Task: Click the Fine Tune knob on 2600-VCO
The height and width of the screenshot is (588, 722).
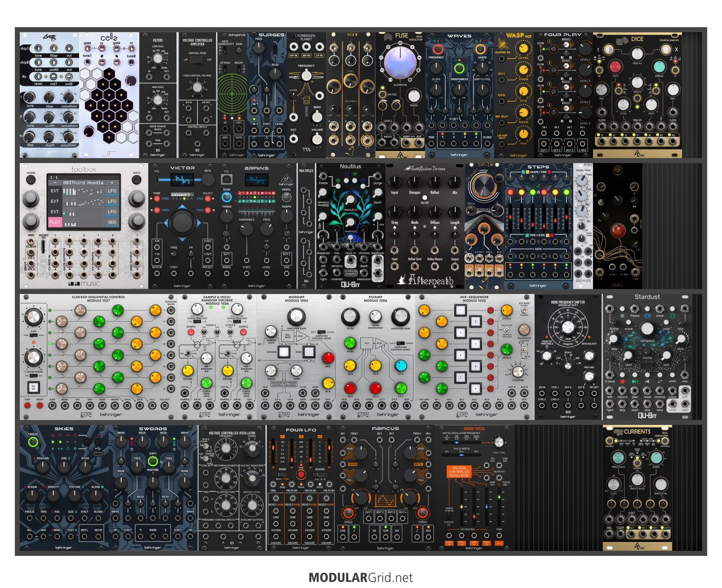Action: (x=499, y=442)
